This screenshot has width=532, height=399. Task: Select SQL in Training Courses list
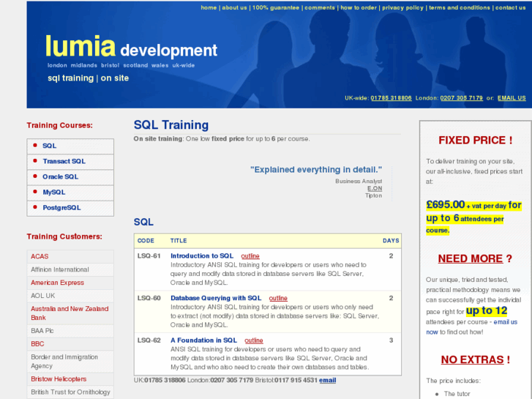50,146
